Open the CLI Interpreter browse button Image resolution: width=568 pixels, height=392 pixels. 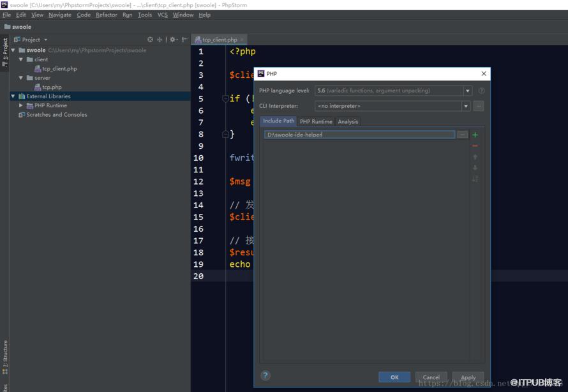[x=479, y=106]
